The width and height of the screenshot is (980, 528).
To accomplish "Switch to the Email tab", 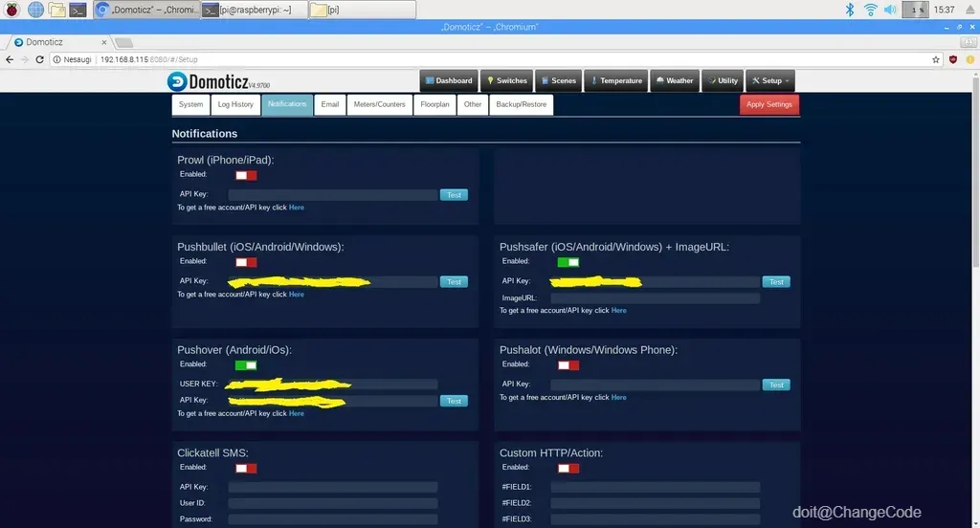I will [330, 105].
